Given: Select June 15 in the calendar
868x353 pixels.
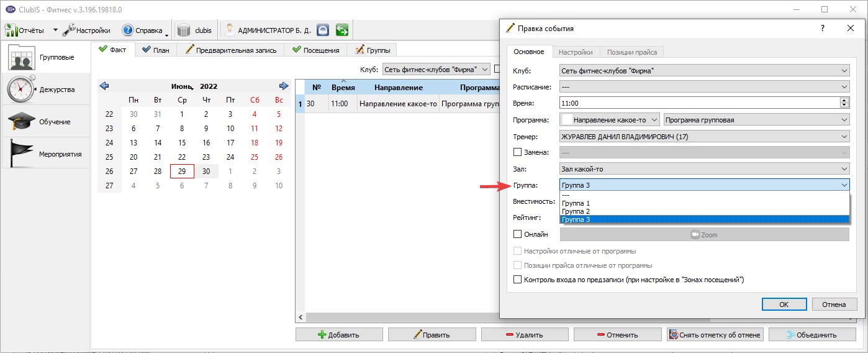Looking at the screenshot, I should click(182, 142).
